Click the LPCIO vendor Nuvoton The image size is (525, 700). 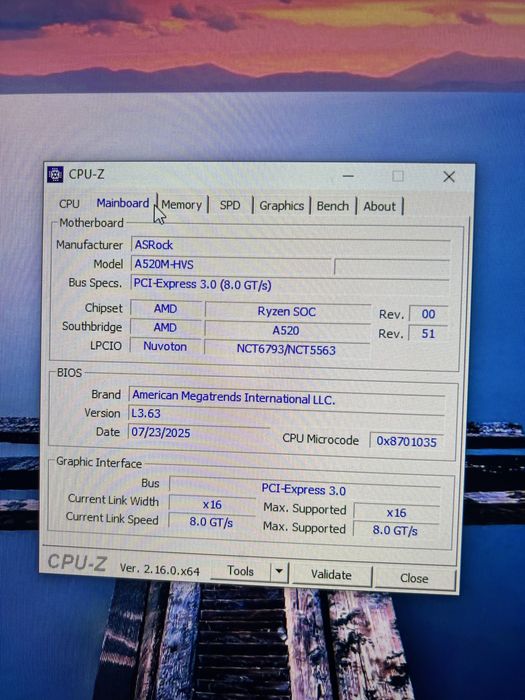(165, 346)
